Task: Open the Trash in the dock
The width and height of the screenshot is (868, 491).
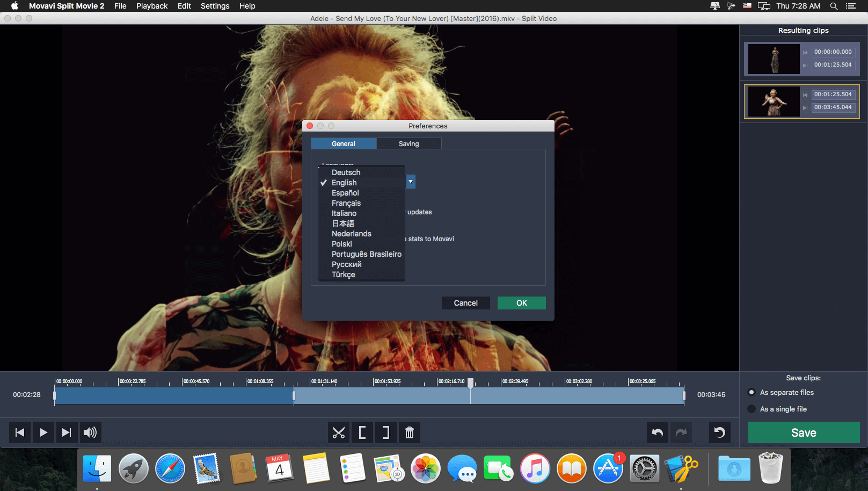Action: [x=771, y=468]
